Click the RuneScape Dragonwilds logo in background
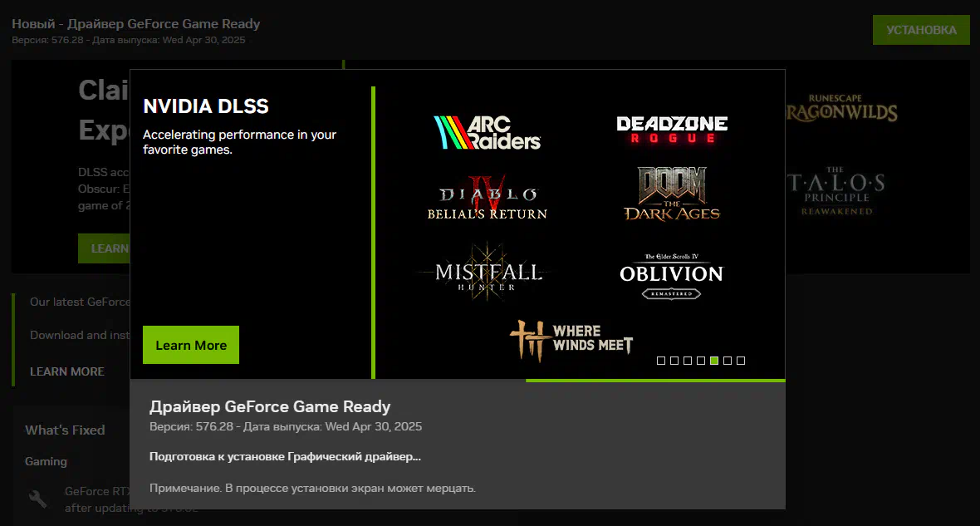980x526 pixels. 841,109
